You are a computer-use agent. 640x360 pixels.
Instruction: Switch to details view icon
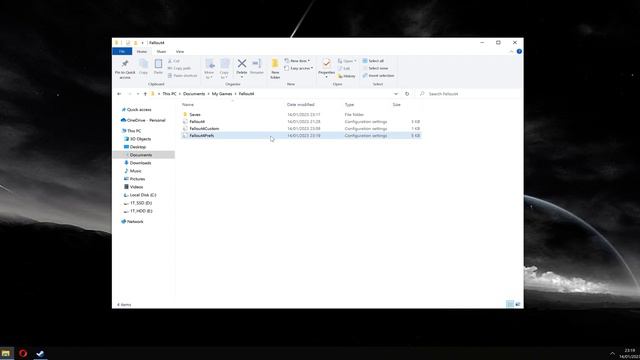pyautogui.click(x=510, y=304)
